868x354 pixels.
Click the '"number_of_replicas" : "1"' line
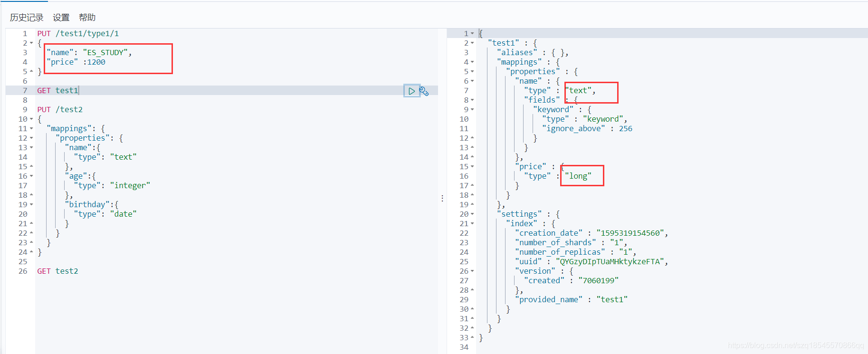point(576,252)
